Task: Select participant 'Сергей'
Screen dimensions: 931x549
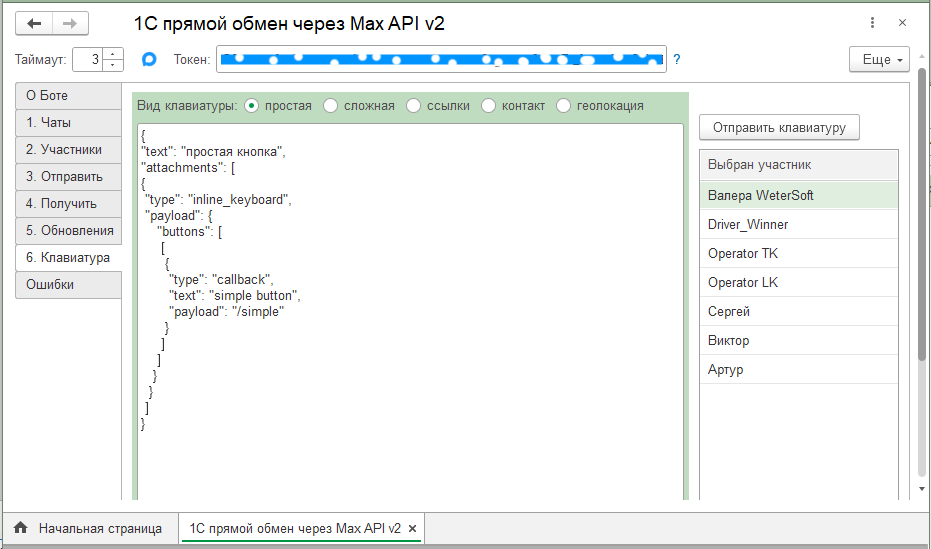Action: [x=799, y=312]
